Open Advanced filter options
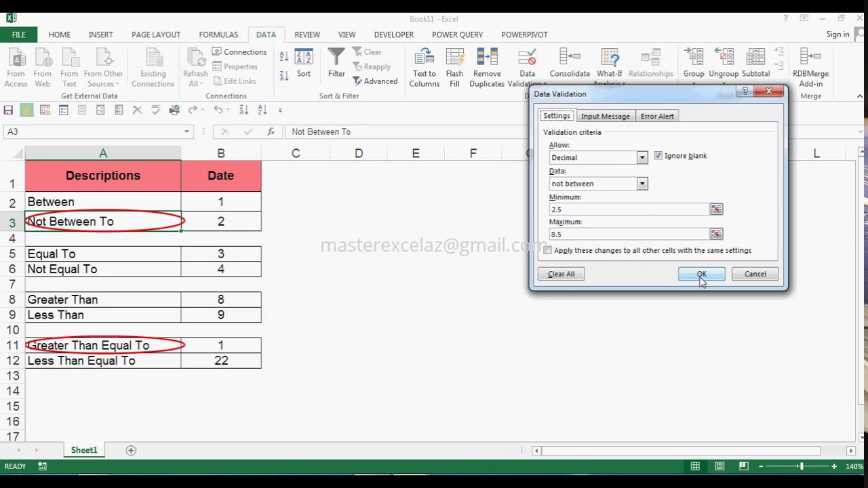This screenshot has width=868, height=488. tap(375, 81)
